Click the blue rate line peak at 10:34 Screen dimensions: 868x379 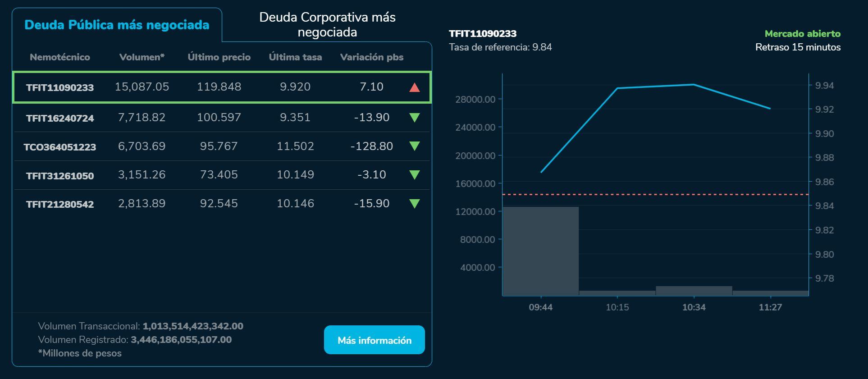coord(694,84)
